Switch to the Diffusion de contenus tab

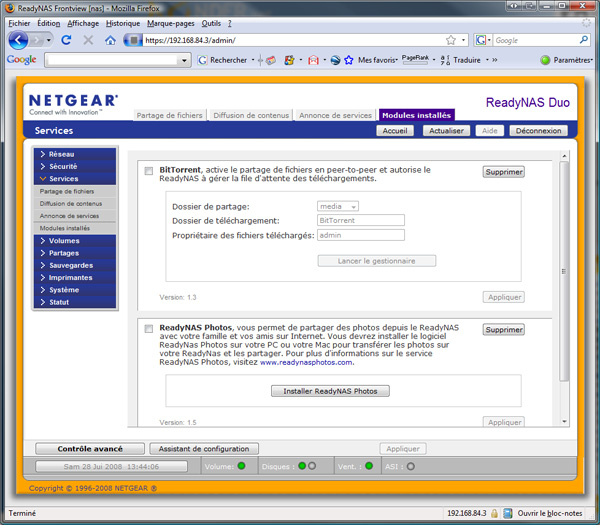(x=251, y=115)
